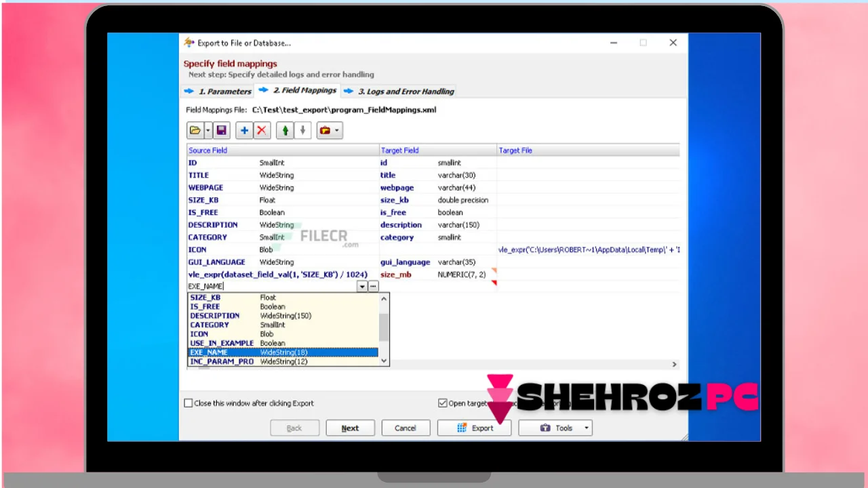Image resolution: width=868 pixels, height=488 pixels.
Task: Select the GUI_LANGUAGE source field cell
Action: (283, 262)
